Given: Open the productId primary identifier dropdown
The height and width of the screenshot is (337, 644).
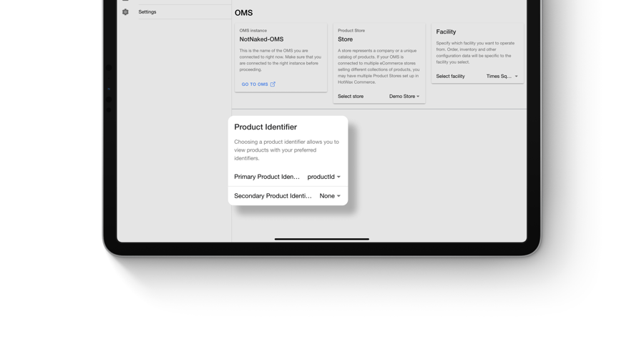Looking at the screenshot, I should 321,177.
